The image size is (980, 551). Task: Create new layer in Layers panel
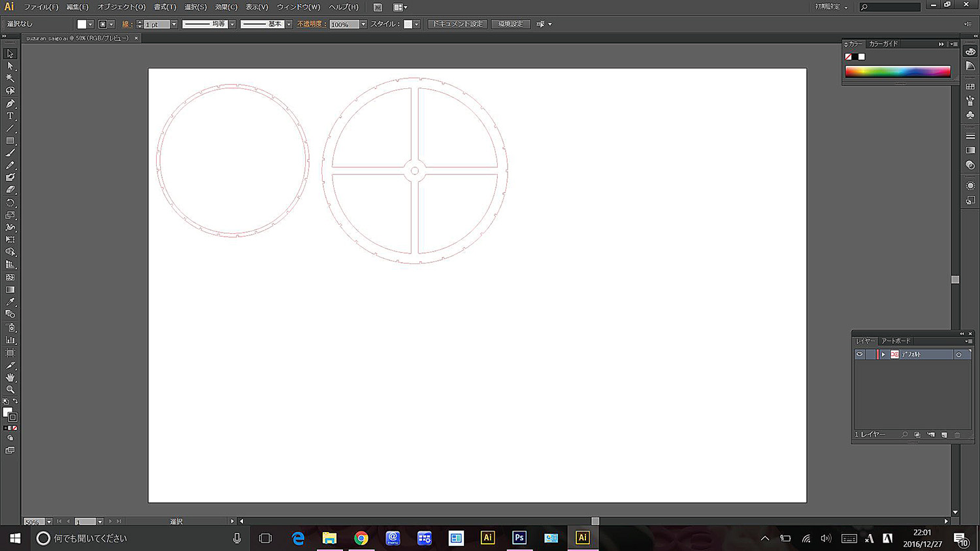[x=944, y=435]
